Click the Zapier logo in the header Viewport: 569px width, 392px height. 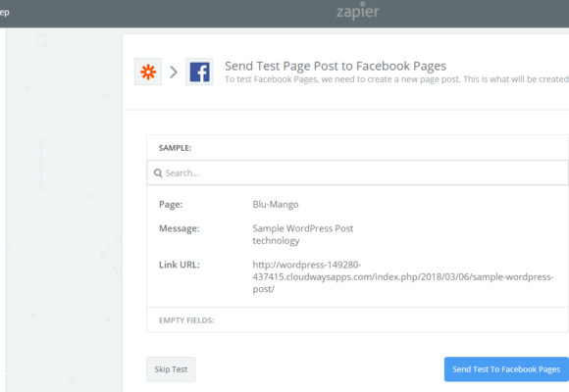[x=357, y=11]
